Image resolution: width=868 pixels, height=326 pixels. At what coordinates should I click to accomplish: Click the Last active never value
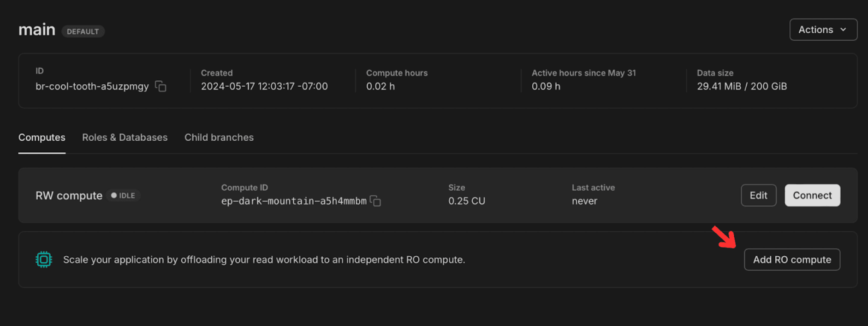[584, 201]
